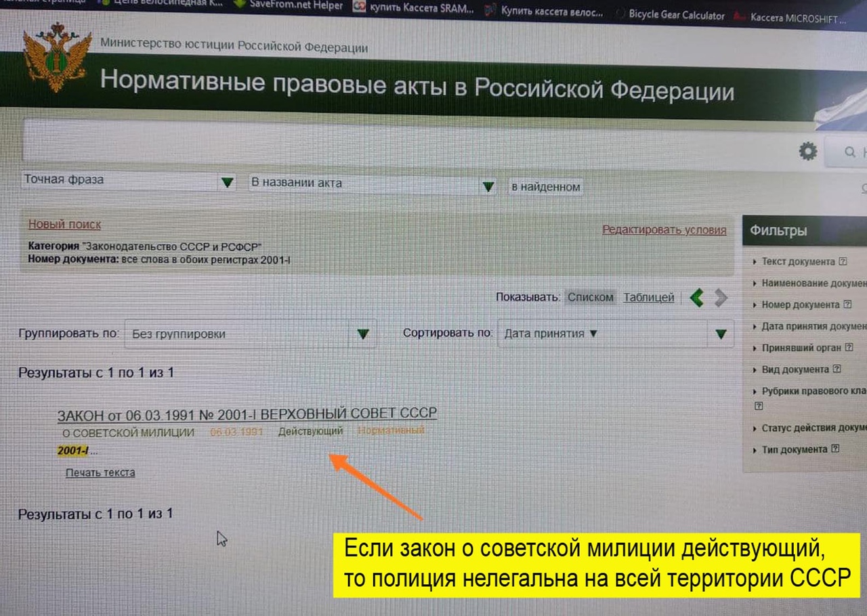Click the Действующий status label
Screen dimensions: 867x616
pyautogui.click(x=310, y=431)
